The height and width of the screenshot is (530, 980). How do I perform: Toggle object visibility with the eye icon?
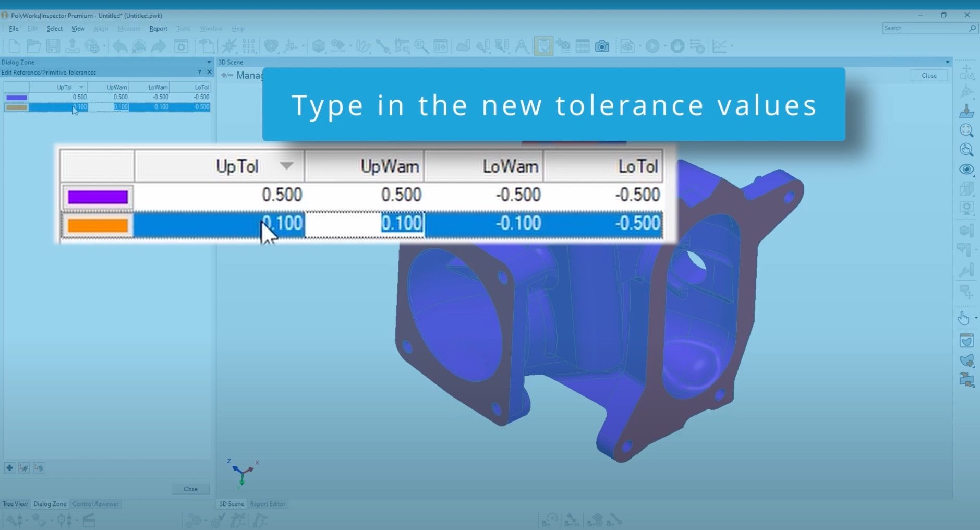(967, 168)
